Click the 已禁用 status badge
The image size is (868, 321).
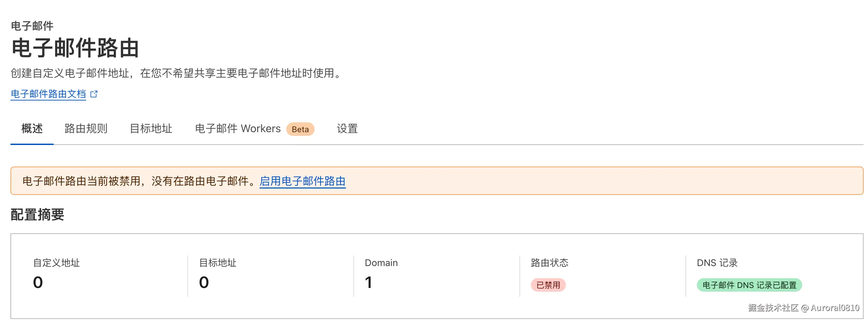click(548, 284)
